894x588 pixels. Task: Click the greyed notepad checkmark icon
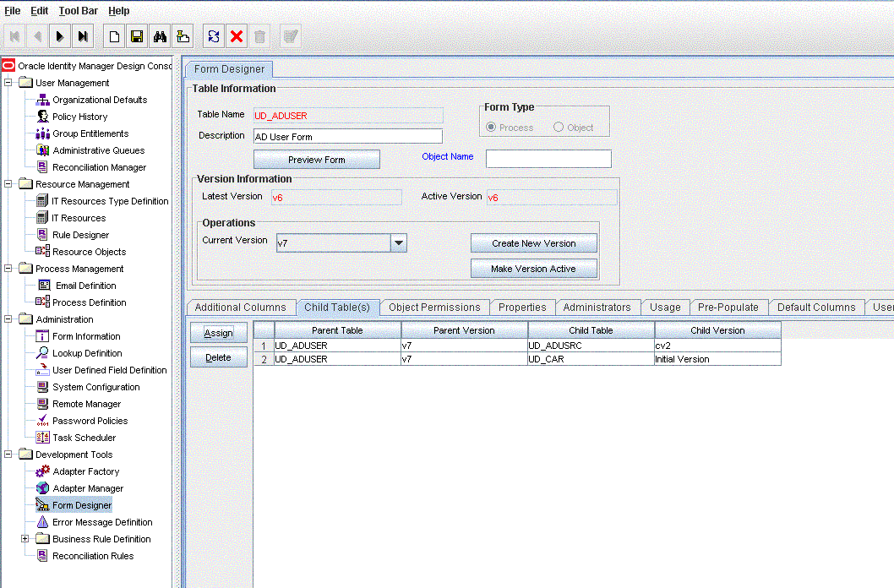[x=291, y=36]
